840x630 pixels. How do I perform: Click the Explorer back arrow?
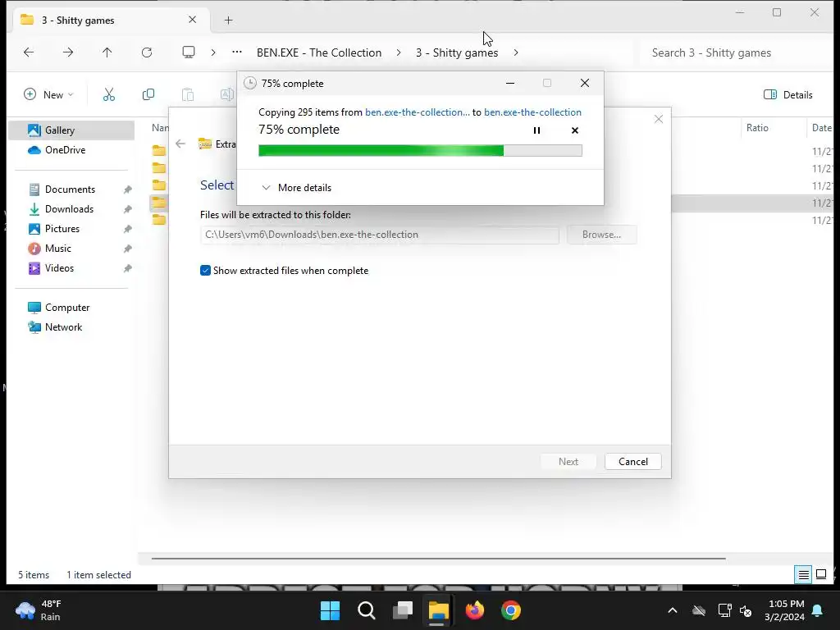29,52
